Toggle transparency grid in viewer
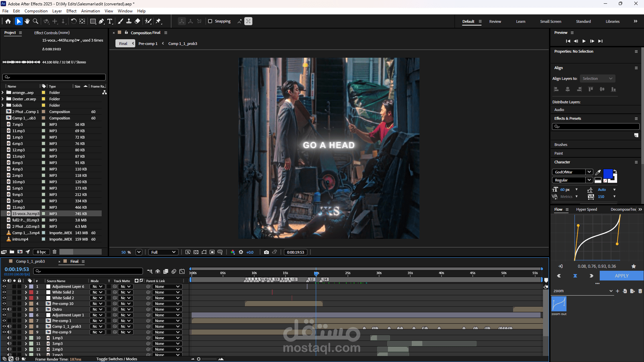The height and width of the screenshot is (362, 644). (x=196, y=252)
